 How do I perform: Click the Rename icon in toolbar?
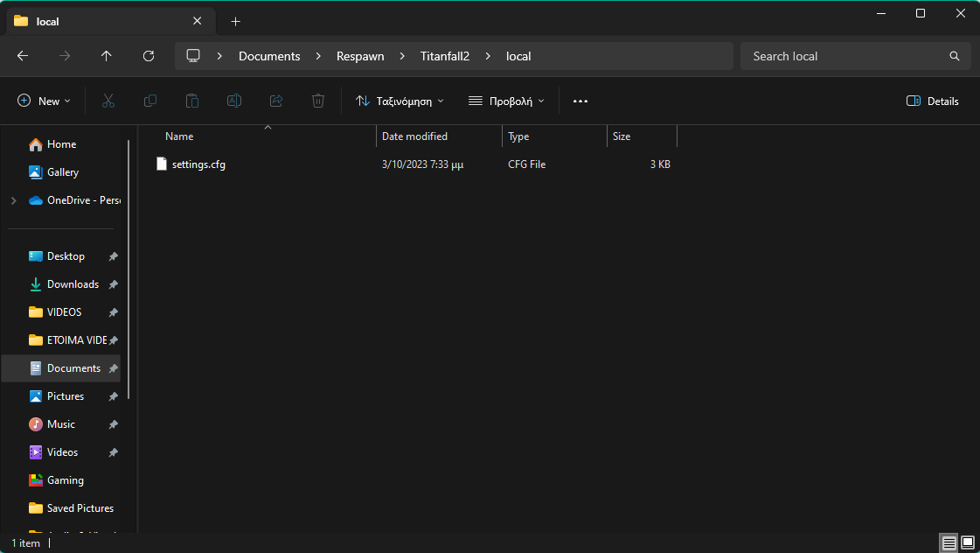pyautogui.click(x=234, y=101)
